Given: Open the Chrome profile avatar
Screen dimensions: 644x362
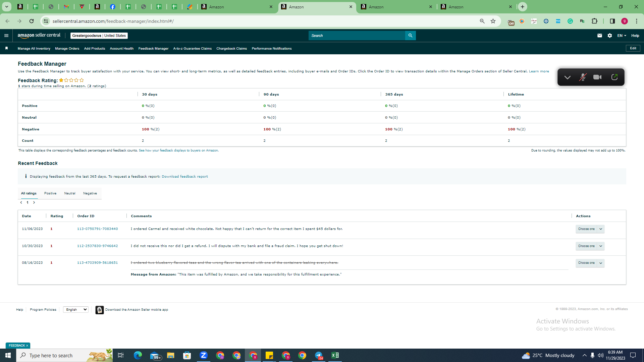Looking at the screenshot, I should click(625, 21).
